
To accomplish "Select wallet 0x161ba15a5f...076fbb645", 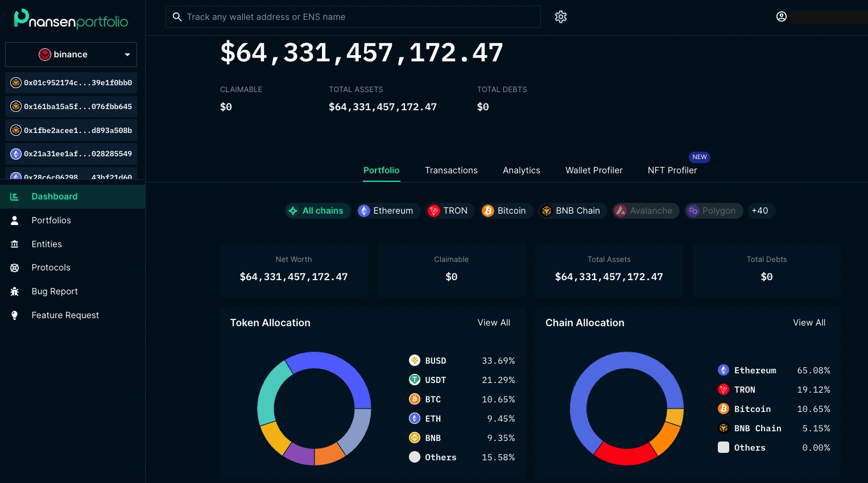I will click(x=71, y=107).
